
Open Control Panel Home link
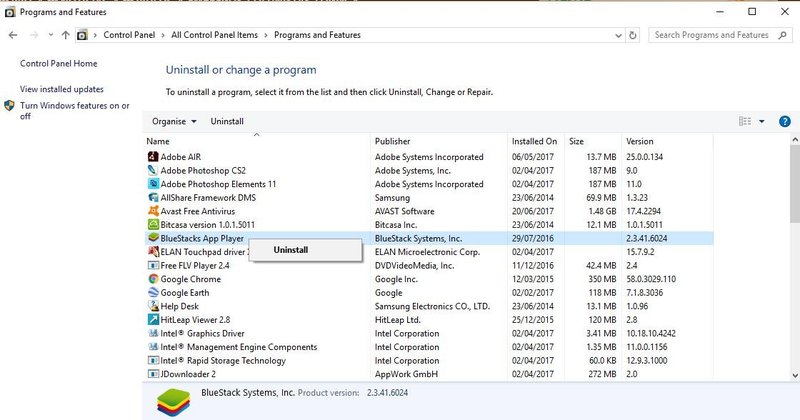point(59,63)
